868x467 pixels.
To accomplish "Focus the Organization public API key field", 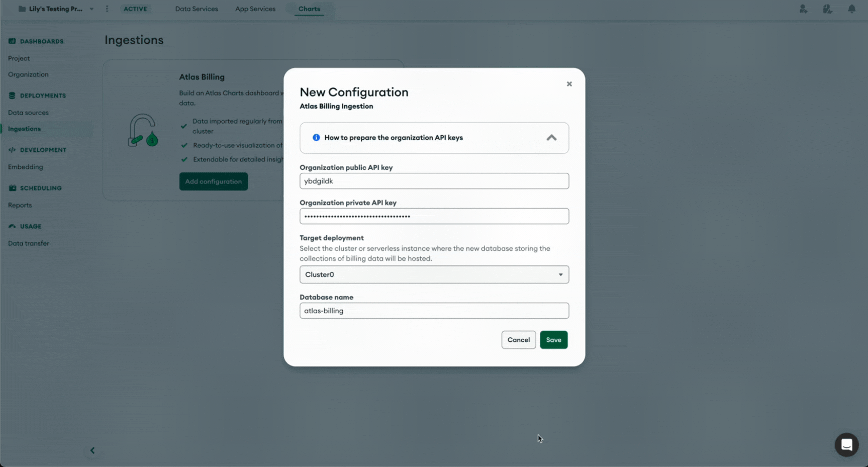I will pyautogui.click(x=434, y=181).
